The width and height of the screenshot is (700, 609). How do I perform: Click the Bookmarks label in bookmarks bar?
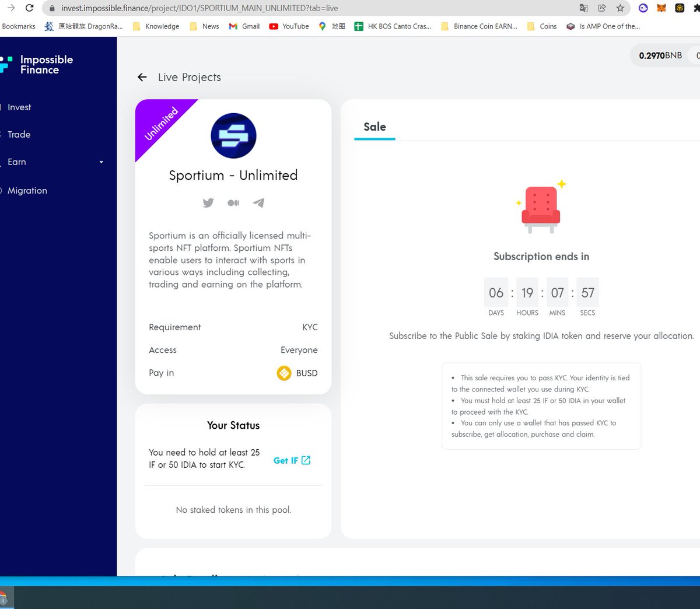coord(19,26)
